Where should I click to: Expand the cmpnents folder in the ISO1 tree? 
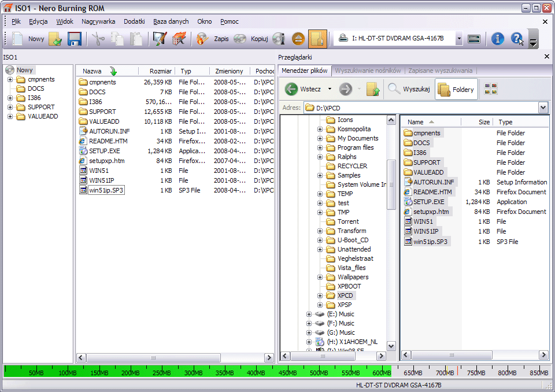point(10,79)
